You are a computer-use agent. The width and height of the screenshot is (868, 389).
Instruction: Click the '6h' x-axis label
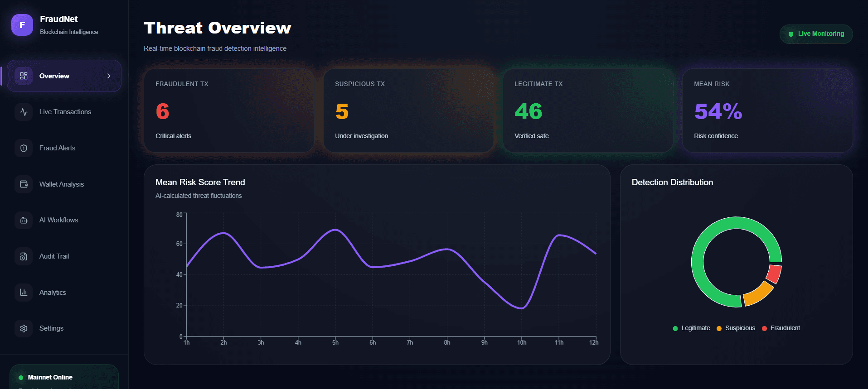point(373,343)
